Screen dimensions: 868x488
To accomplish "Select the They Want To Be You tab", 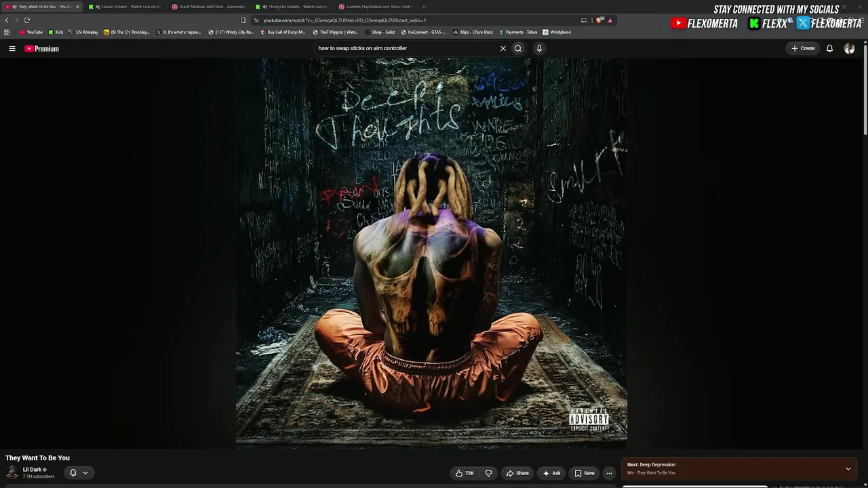I will tap(41, 7).
